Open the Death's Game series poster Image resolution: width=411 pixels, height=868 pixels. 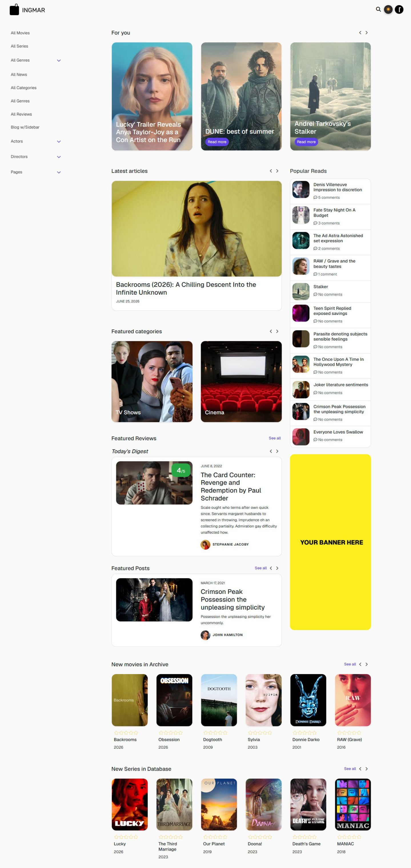tap(308, 804)
